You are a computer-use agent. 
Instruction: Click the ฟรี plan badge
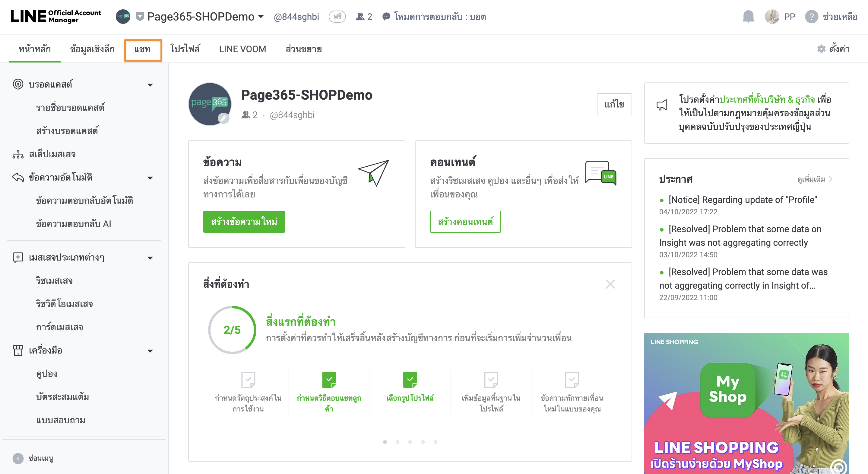(x=337, y=17)
